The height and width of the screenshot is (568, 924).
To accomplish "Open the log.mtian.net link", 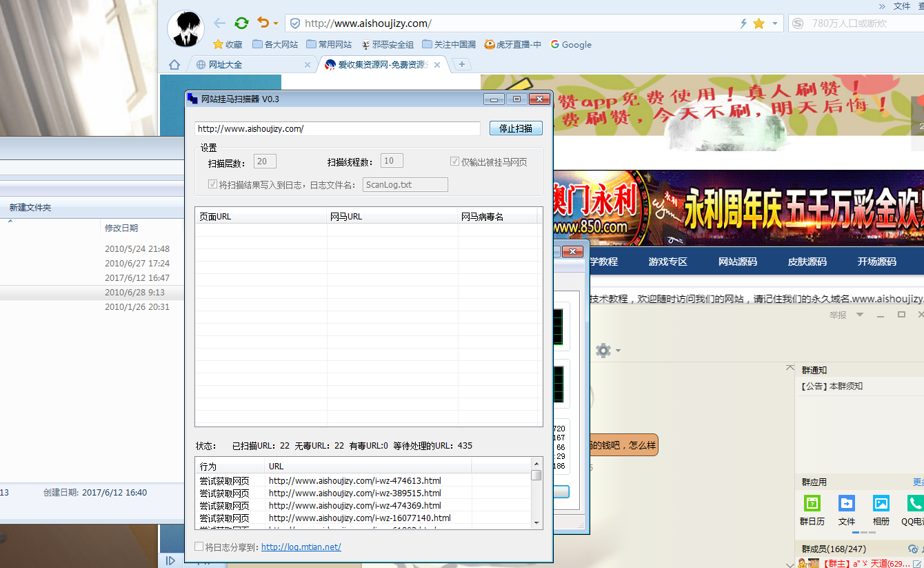I will coord(301,547).
